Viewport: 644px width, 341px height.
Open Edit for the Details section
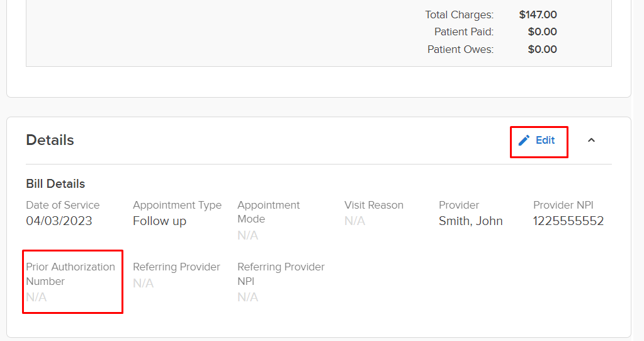point(536,141)
